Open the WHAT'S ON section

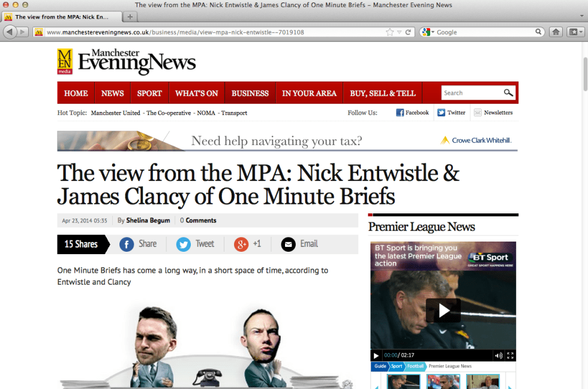tap(196, 93)
